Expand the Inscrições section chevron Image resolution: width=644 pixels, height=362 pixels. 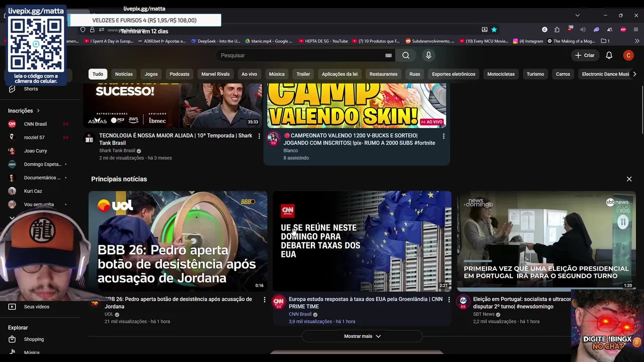(x=38, y=111)
